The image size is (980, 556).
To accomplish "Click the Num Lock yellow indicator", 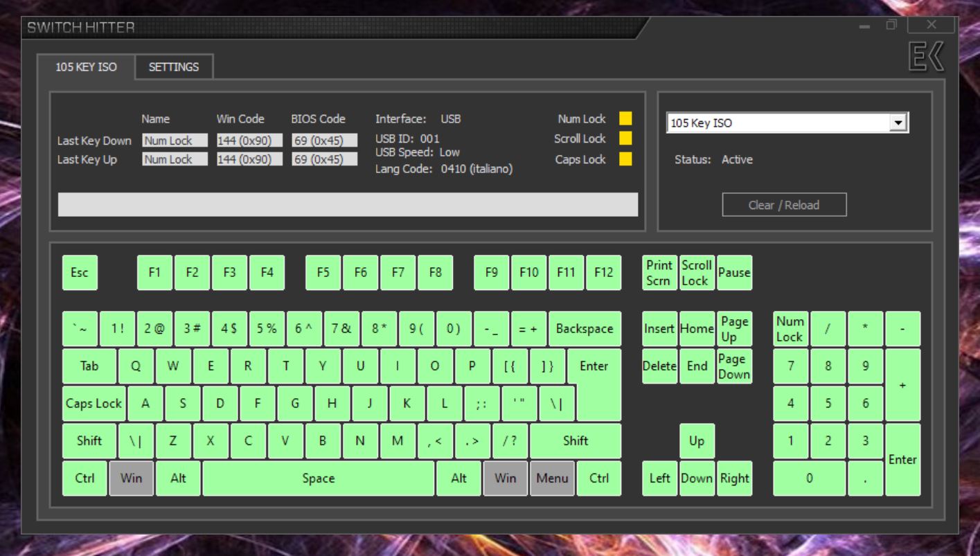I will (x=625, y=119).
